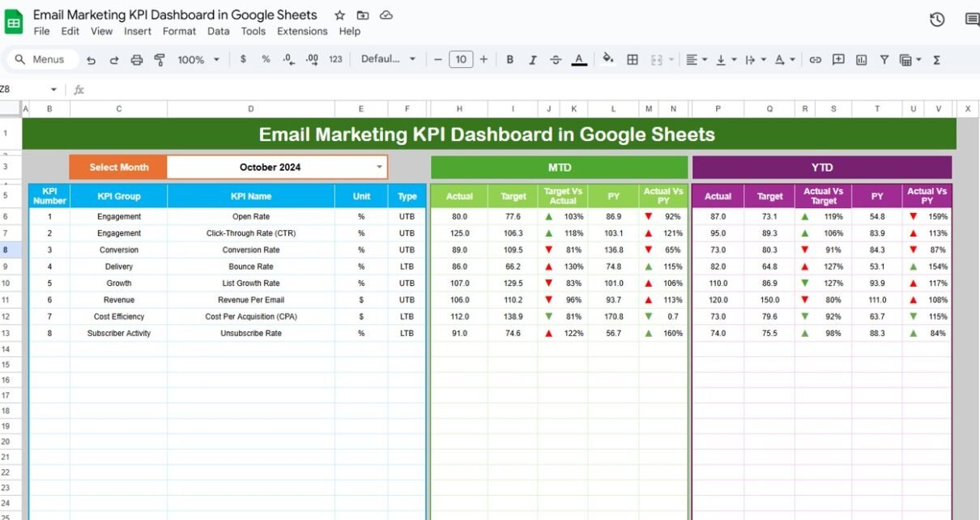Open the fill color bucket tool
This screenshot has height=520, width=980.
[607, 59]
